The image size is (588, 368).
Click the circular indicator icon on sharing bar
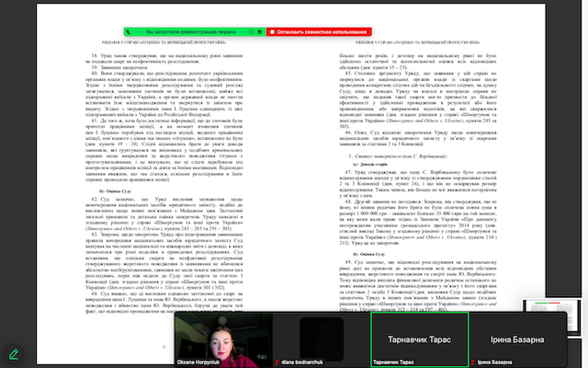point(252,32)
